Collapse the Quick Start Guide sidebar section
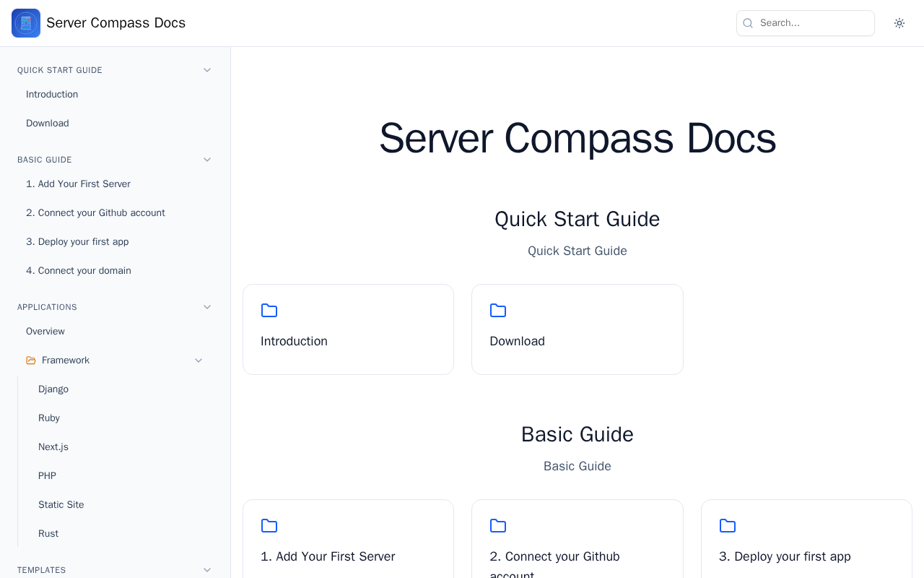Image resolution: width=924 pixels, height=578 pixels. (x=207, y=70)
